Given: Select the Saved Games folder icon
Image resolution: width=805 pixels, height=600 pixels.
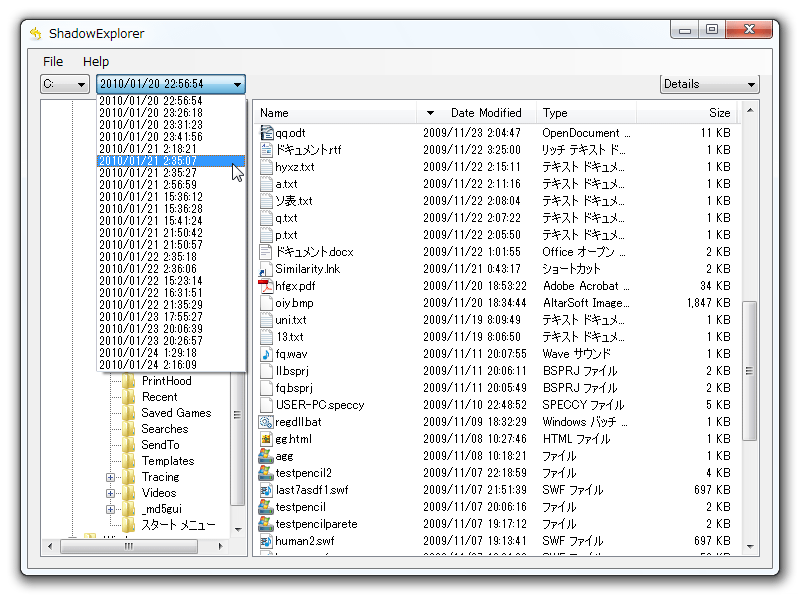Looking at the screenshot, I should pyautogui.click(x=129, y=413).
